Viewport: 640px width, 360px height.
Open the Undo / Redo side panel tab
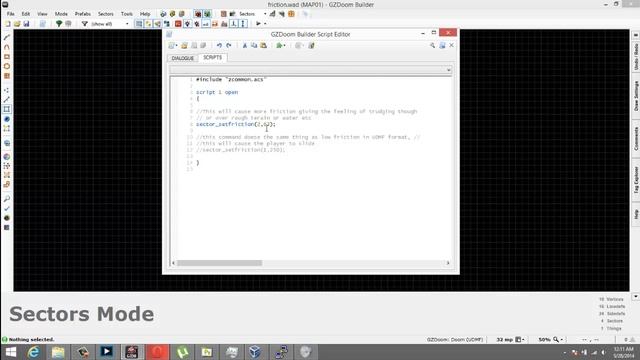tap(636, 56)
